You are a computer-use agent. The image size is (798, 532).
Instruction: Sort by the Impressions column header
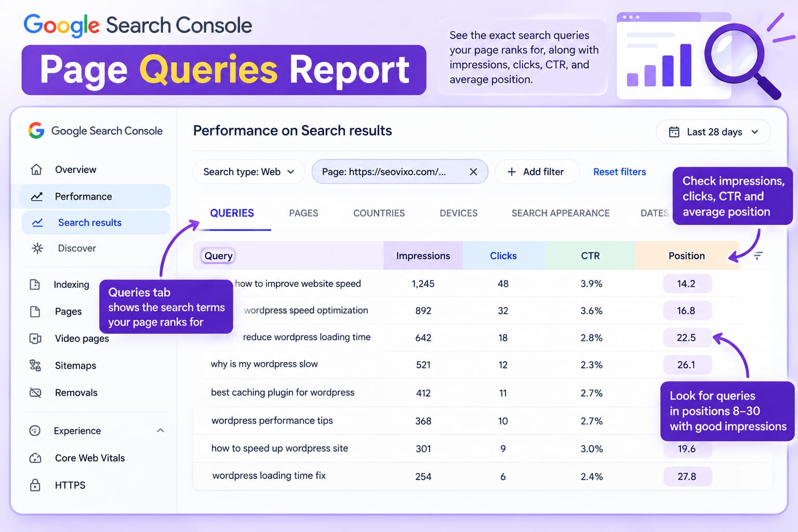pyautogui.click(x=423, y=256)
